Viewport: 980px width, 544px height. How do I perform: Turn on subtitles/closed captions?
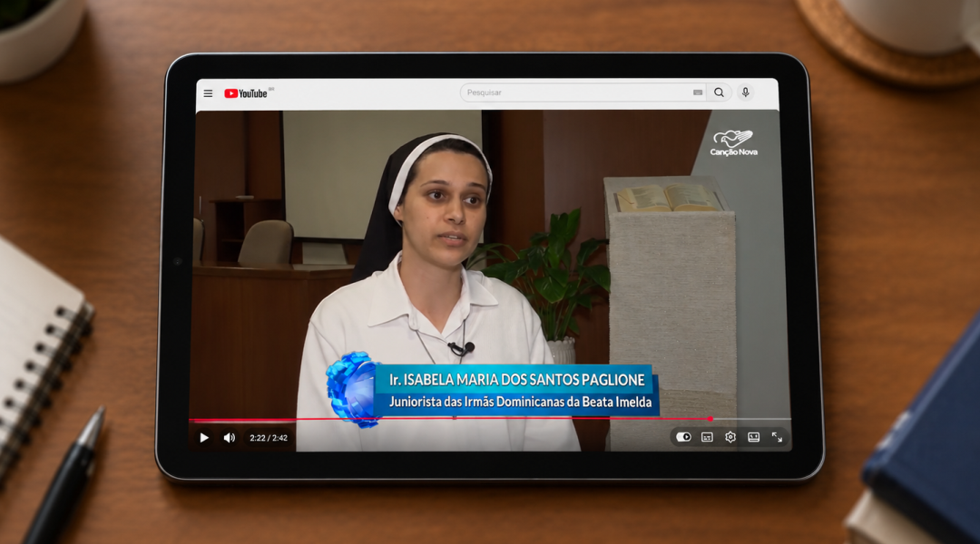707,437
